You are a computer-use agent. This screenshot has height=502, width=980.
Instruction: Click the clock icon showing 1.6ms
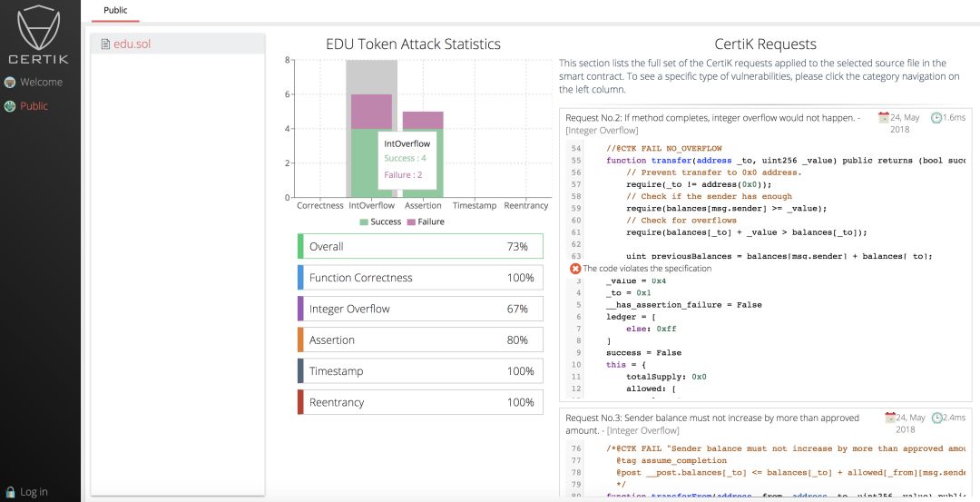(936, 117)
